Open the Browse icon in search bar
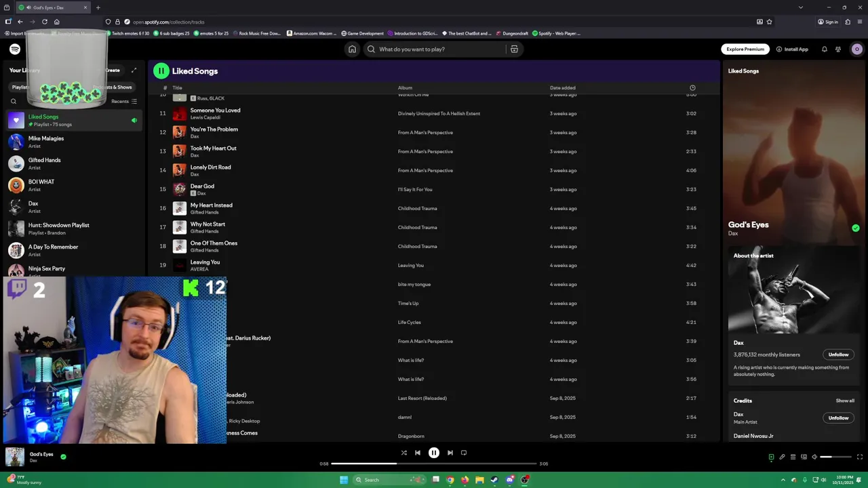The height and width of the screenshot is (488, 868). point(514,49)
